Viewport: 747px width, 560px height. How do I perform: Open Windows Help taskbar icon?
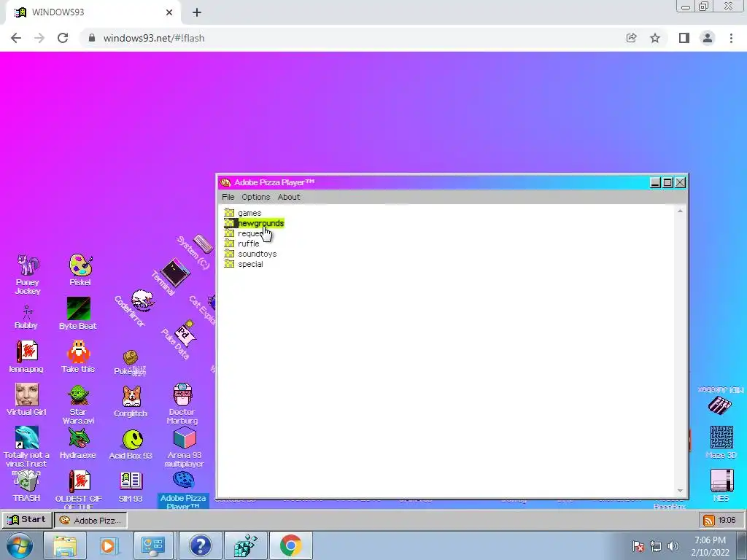pos(200,545)
